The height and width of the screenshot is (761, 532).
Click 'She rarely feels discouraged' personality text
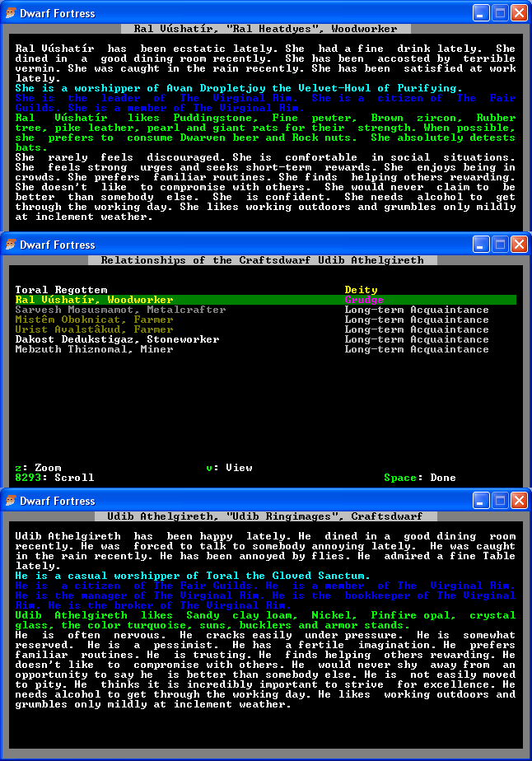click(121, 157)
